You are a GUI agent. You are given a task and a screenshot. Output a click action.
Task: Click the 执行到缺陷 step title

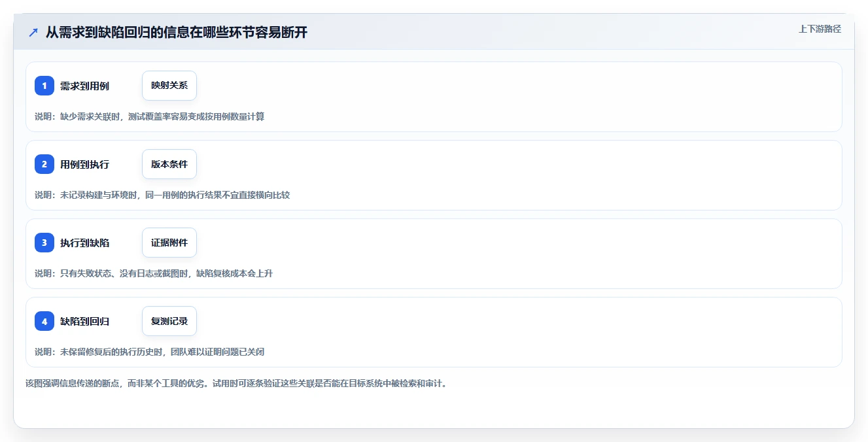pyautogui.click(x=84, y=243)
